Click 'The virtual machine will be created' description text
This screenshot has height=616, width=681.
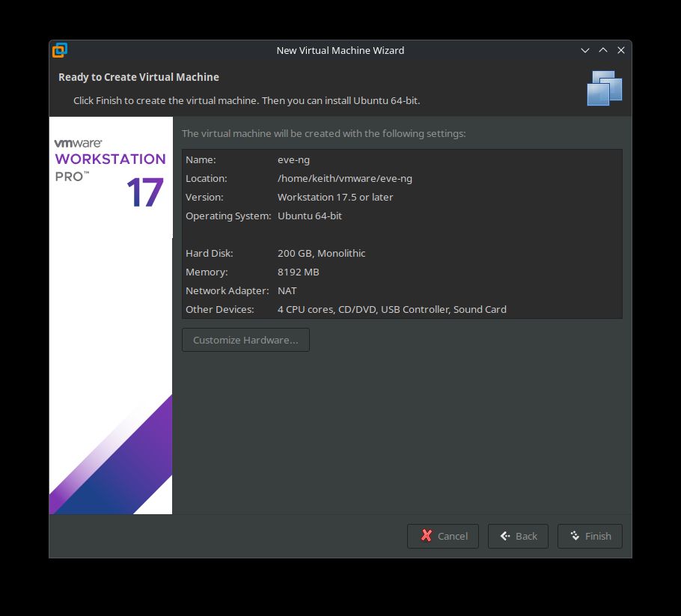click(323, 133)
